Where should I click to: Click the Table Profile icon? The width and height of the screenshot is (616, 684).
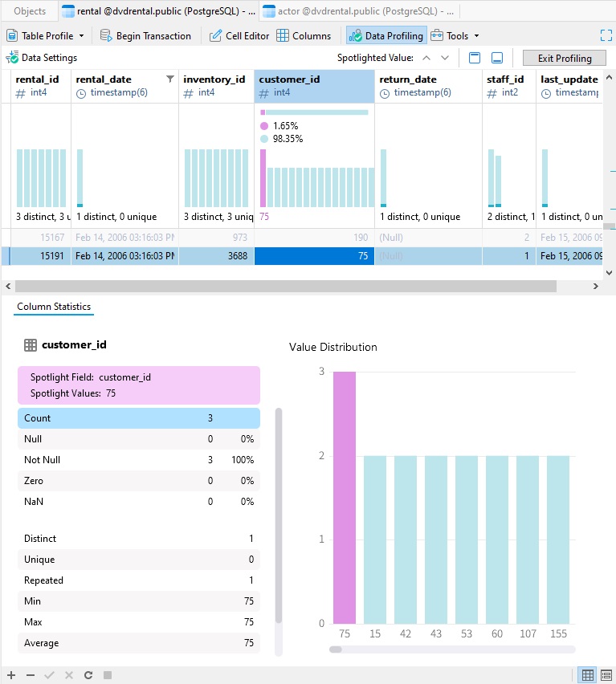coord(12,36)
